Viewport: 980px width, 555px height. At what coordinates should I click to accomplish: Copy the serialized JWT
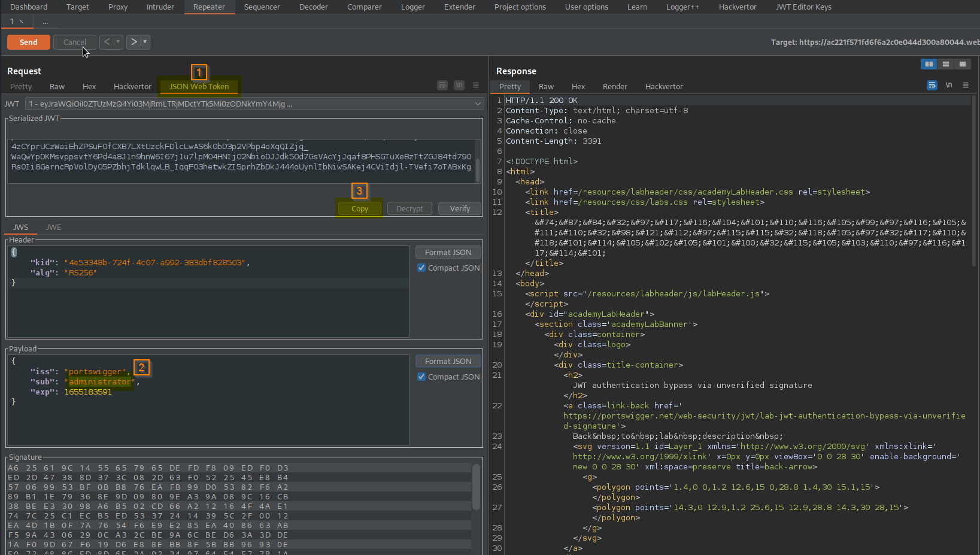[x=360, y=208]
